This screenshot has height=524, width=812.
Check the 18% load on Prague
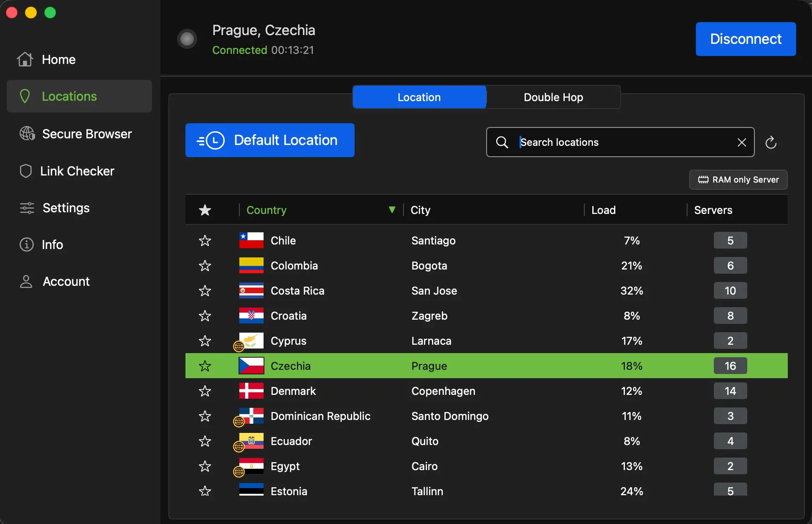(631, 366)
